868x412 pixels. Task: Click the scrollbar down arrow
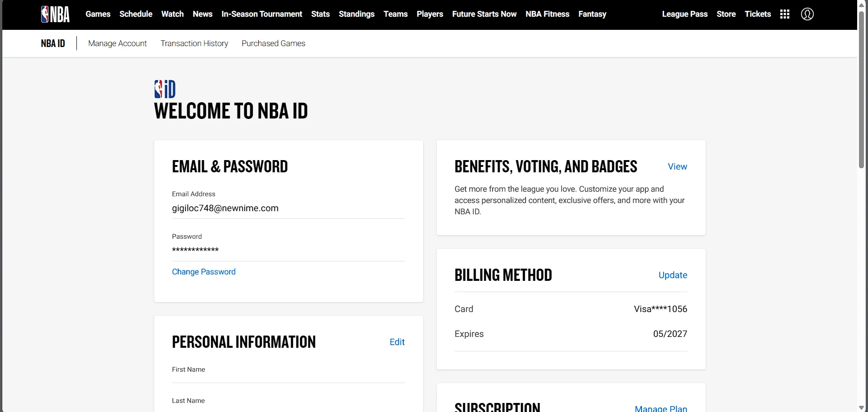[862, 408]
